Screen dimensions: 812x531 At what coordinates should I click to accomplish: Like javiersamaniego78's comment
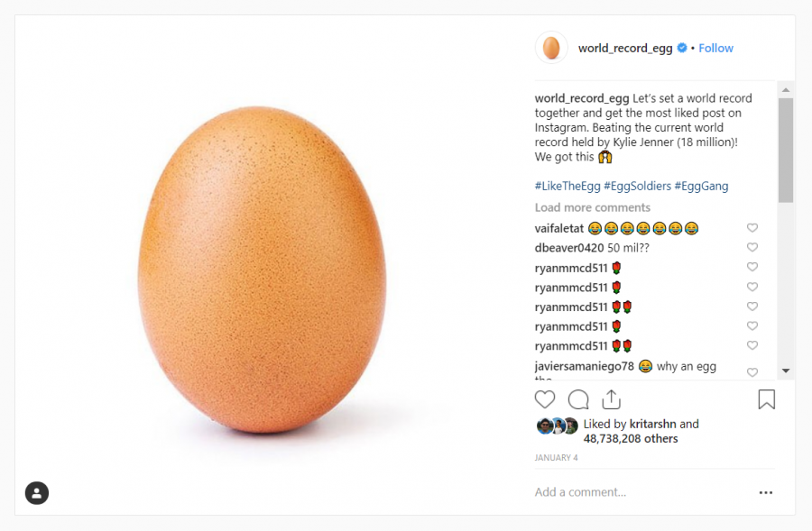pos(752,372)
